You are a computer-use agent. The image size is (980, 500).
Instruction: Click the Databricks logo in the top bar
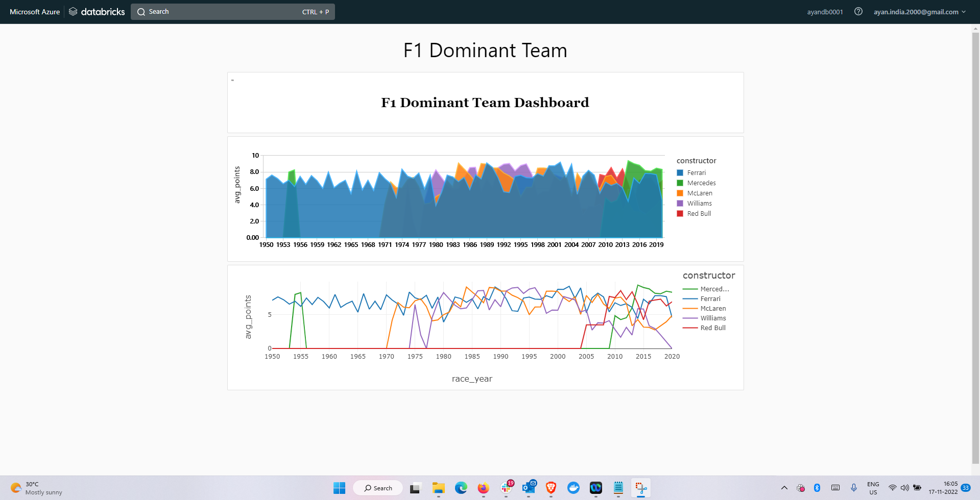pos(97,11)
